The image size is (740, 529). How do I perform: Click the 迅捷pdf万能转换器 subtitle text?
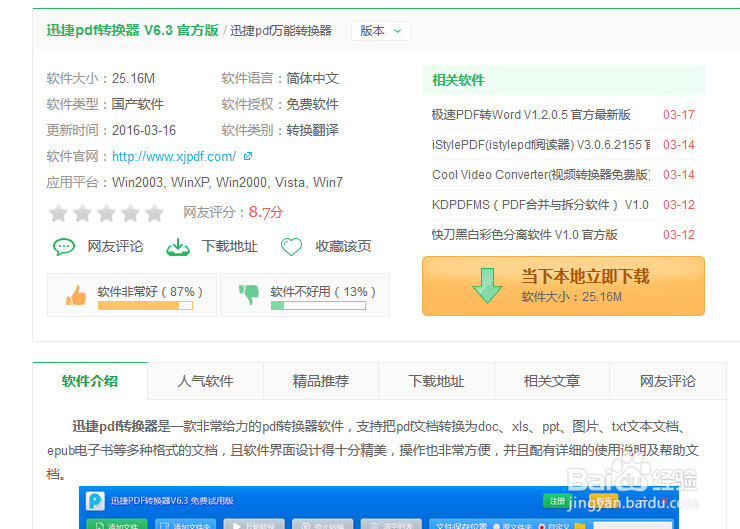(x=281, y=31)
